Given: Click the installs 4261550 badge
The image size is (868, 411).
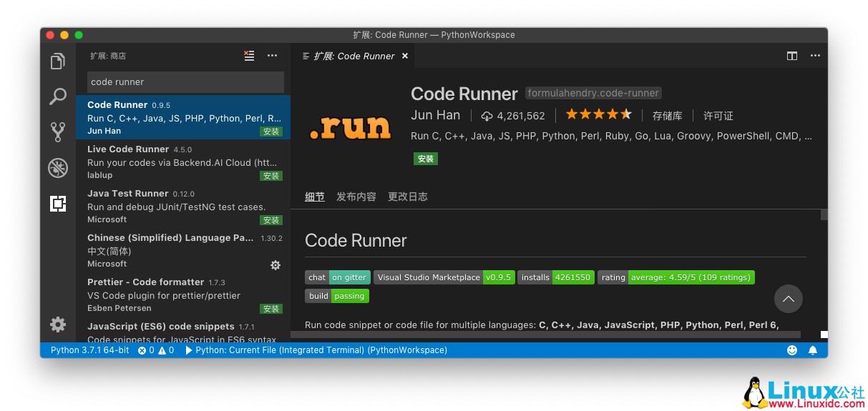Looking at the screenshot, I should pyautogui.click(x=556, y=277).
